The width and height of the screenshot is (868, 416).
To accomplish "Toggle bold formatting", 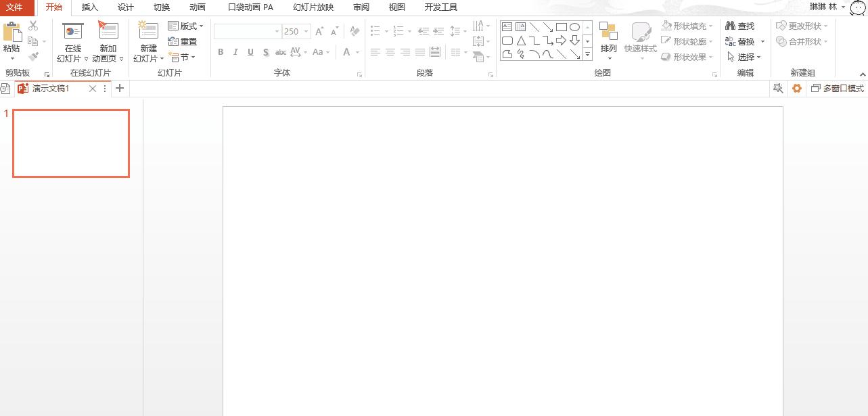I will (220, 52).
